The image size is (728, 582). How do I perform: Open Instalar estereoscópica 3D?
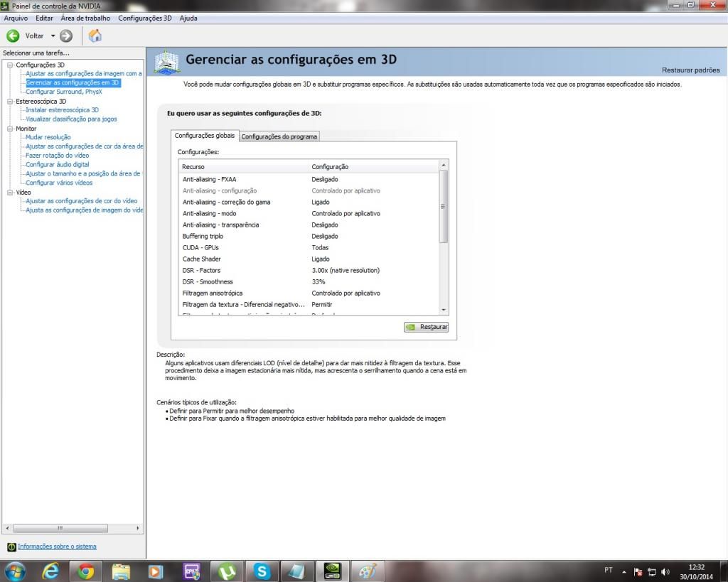click(x=62, y=110)
